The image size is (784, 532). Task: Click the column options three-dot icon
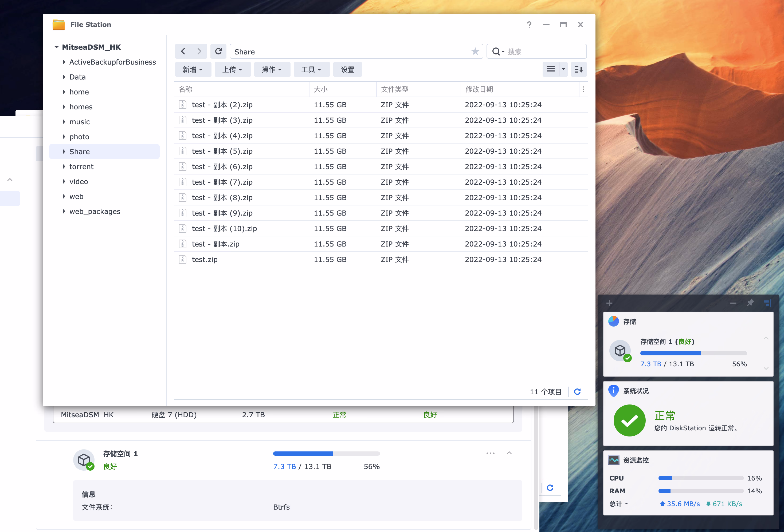click(x=584, y=89)
